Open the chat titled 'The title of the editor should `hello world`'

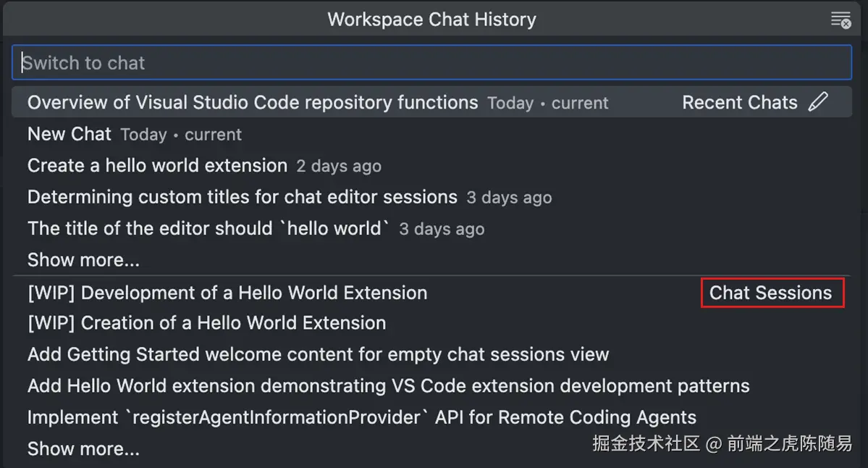point(208,229)
